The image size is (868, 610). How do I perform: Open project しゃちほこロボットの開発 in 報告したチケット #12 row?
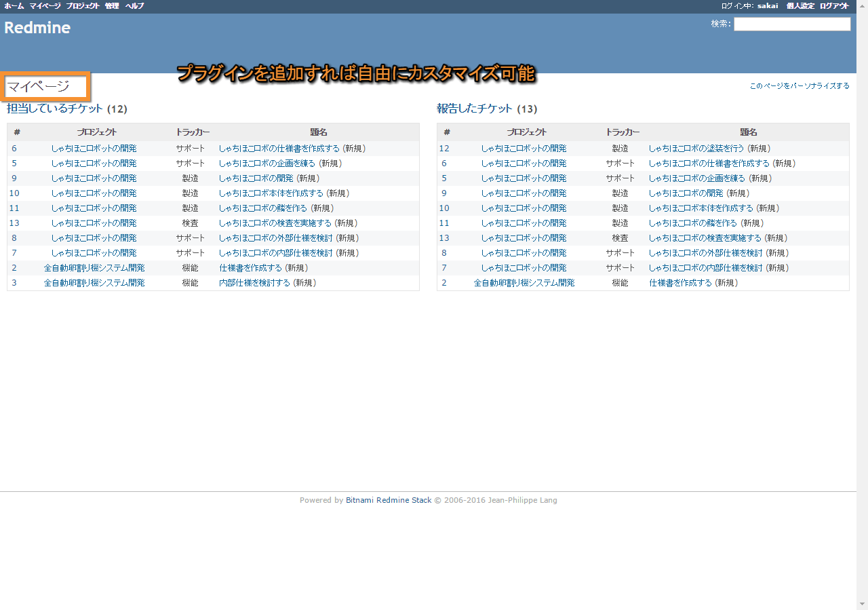point(524,149)
